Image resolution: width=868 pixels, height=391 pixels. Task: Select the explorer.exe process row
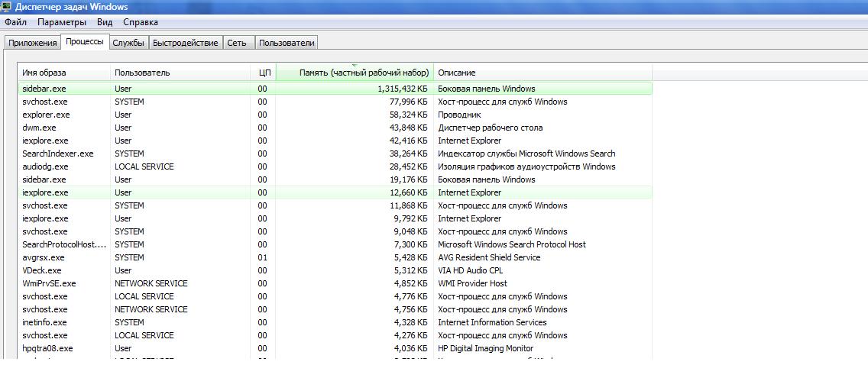click(46, 115)
